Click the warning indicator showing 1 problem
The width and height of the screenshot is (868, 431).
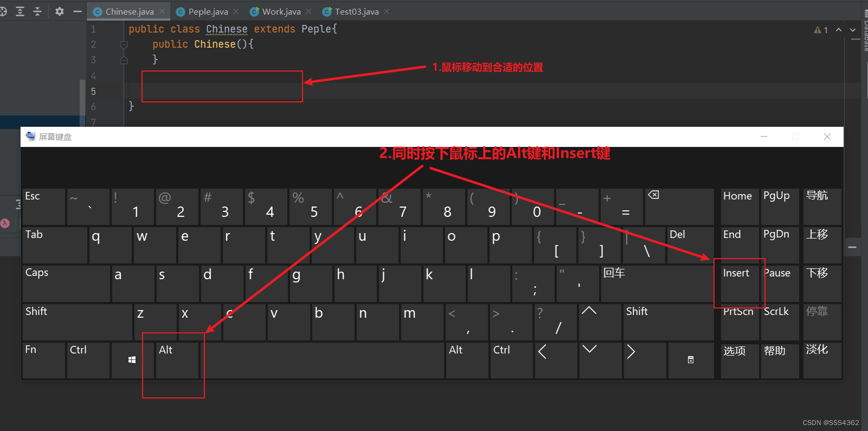coord(821,30)
